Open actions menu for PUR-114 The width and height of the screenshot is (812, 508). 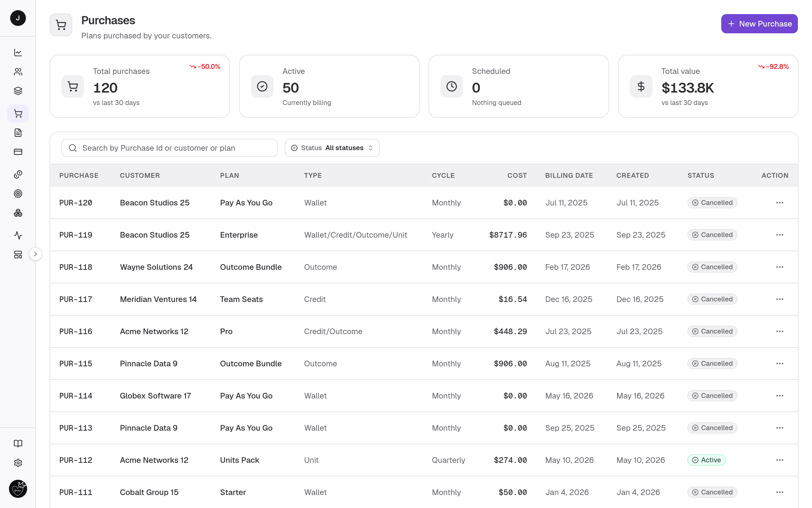pos(780,396)
